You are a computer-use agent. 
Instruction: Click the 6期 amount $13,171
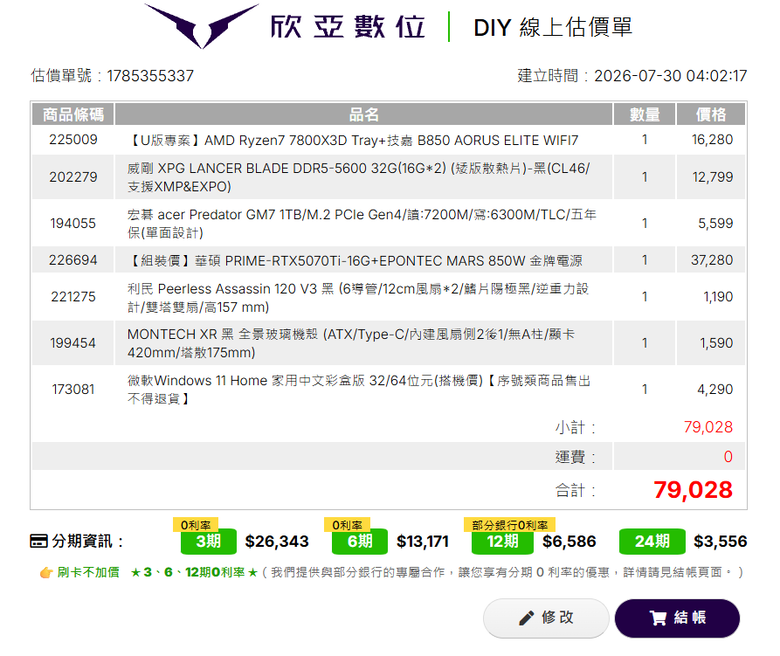(422, 541)
